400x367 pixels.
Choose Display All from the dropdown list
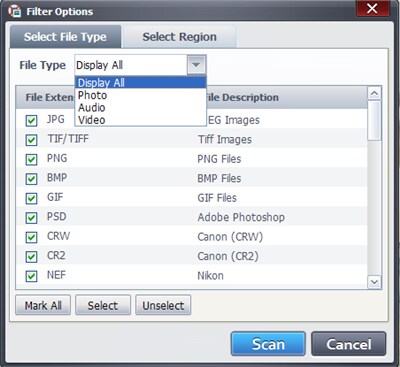[x=140, y=83]
